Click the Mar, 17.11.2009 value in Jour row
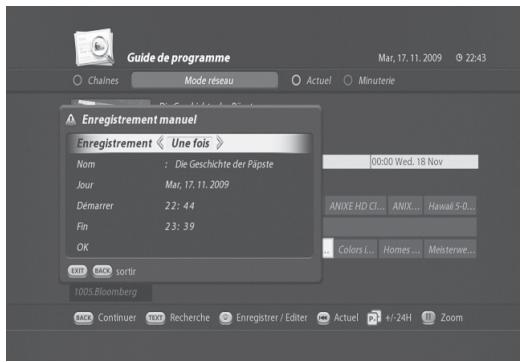521x362 pixels. tap(197, 185)
